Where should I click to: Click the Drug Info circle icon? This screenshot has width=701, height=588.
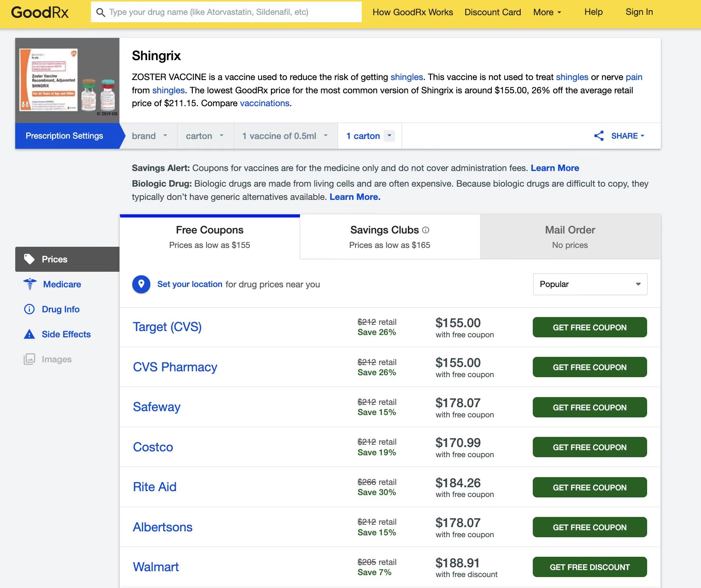coord(29,309)
